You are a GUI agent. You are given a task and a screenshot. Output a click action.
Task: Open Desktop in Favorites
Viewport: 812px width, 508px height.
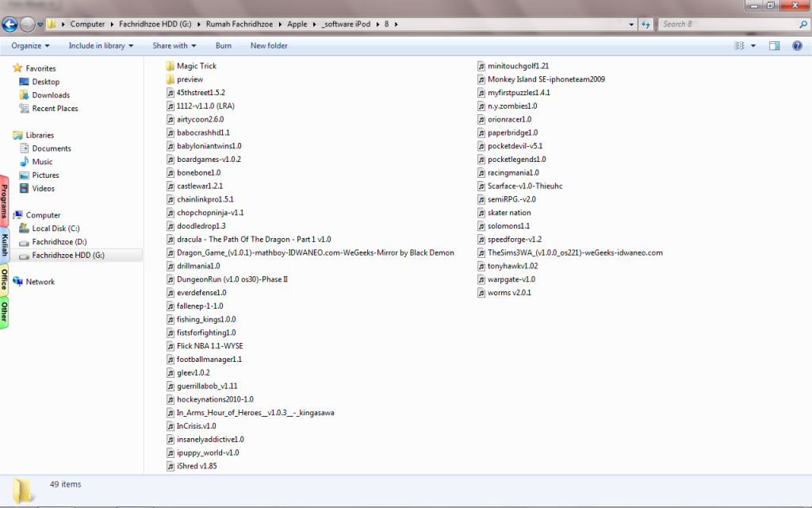(x=45, y=82)
